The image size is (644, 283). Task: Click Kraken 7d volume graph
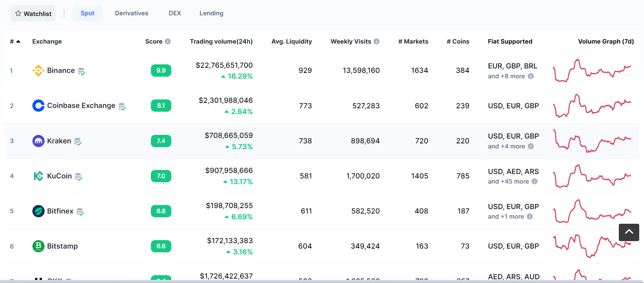pyautogui.click(x=592, y=141)
